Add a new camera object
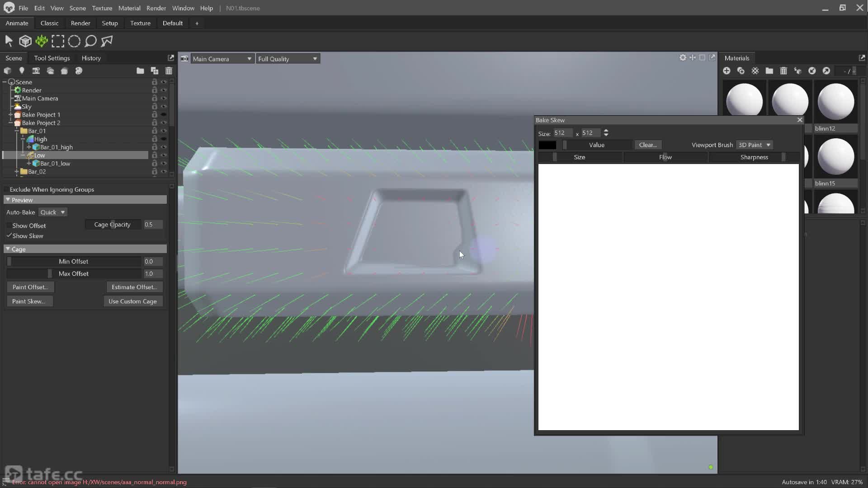The height and width of the screenshot is (488, 868). (36, 70)
